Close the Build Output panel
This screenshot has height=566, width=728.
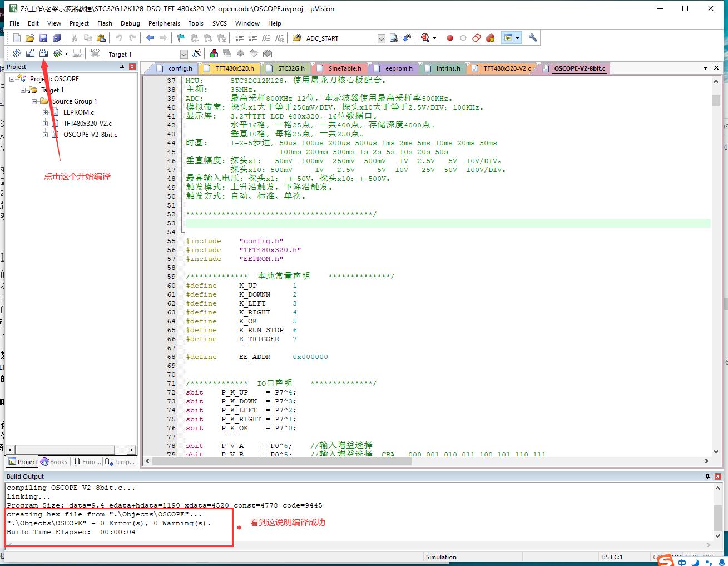[719, 476]
